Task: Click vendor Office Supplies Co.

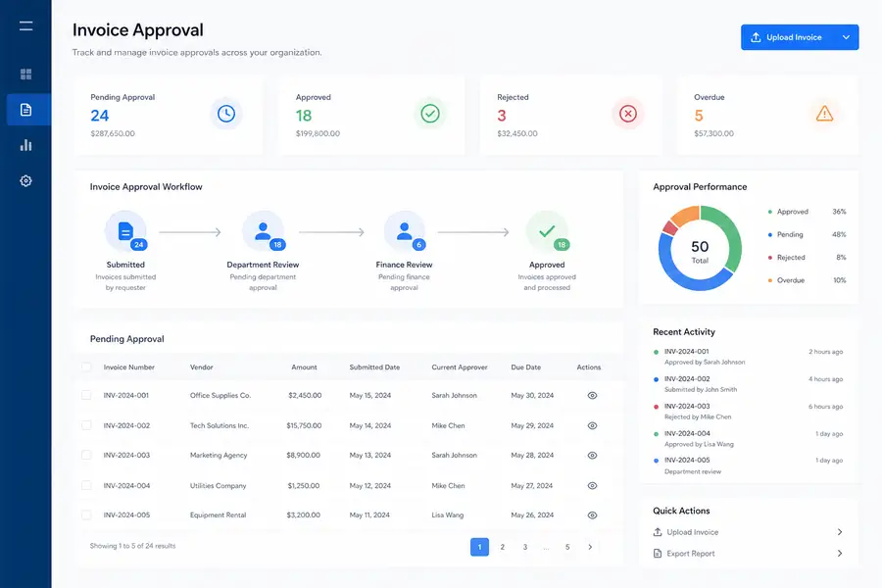Action: coord(220,396)
